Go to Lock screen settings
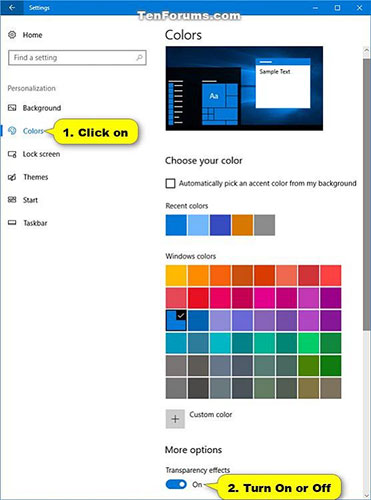Screen dimensions: 371x500 (41, 154)
